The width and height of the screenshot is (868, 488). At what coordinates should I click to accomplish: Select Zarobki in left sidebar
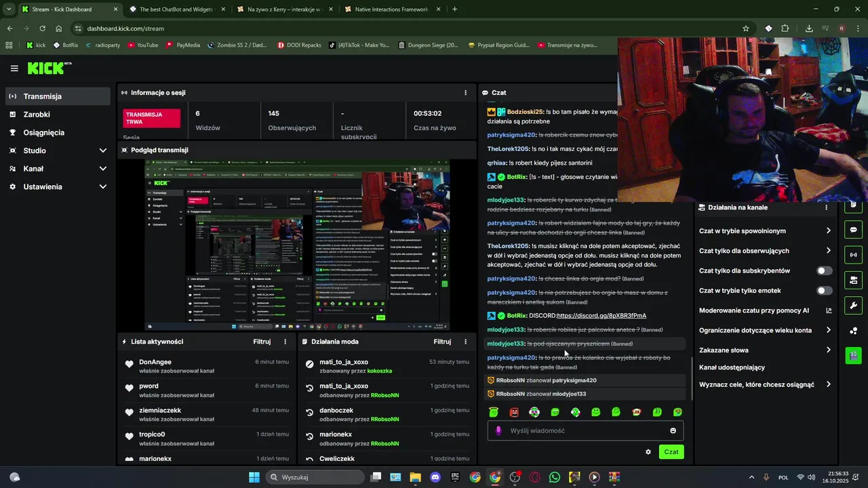(x=58, y=115)
